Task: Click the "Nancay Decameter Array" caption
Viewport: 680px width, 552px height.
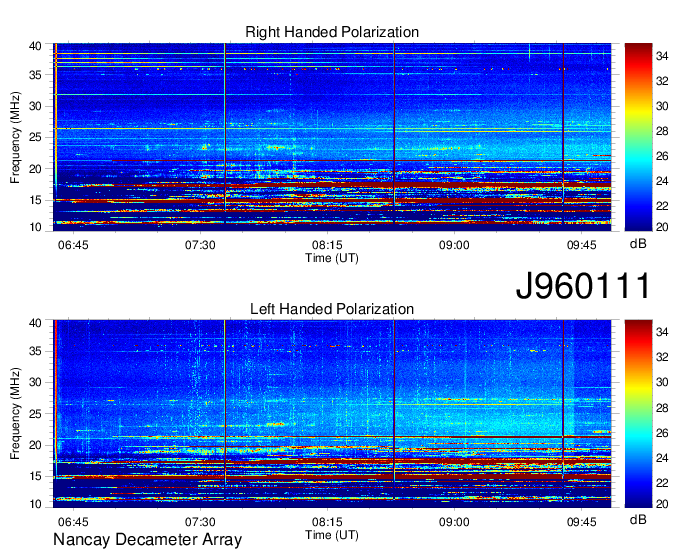Action: point(147,540)
